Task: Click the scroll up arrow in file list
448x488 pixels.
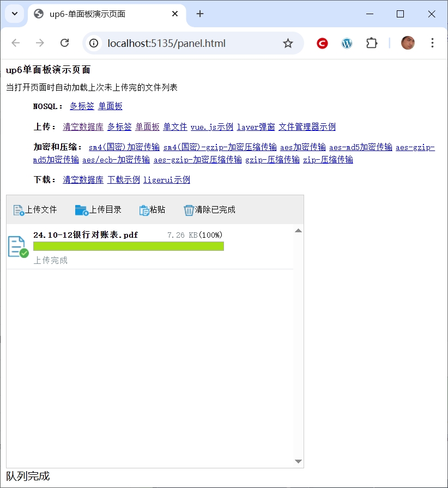Action: (x=298, y=231)
